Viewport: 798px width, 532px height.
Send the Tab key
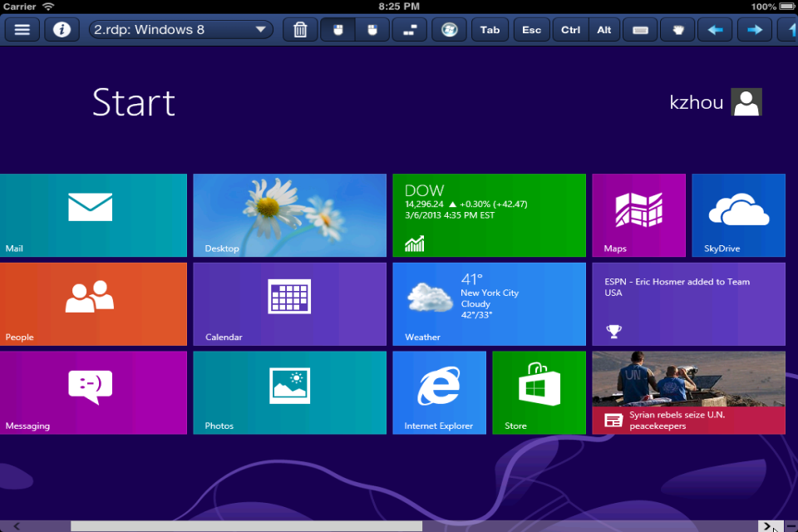coord(490,30)
